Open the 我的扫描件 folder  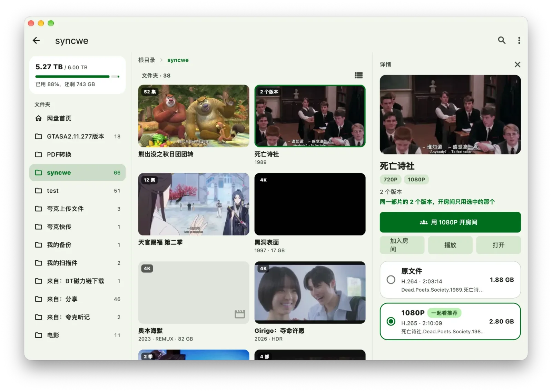pyautogui.click(x=77, y=263)
